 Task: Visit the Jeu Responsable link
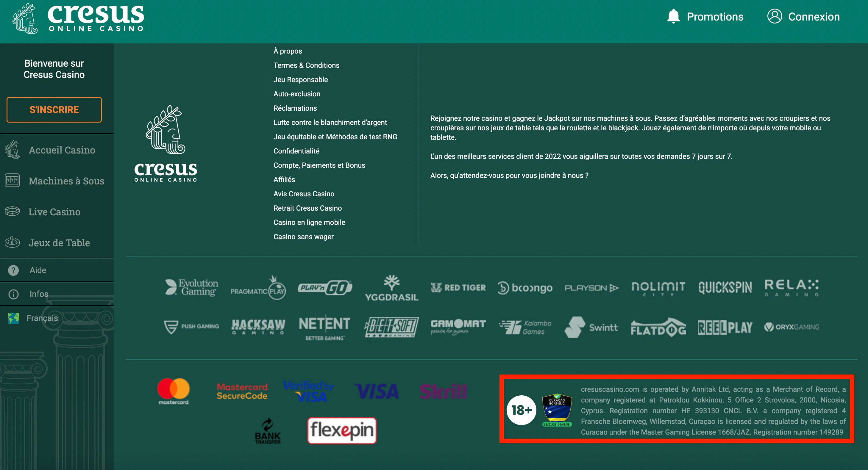(301, 79)
